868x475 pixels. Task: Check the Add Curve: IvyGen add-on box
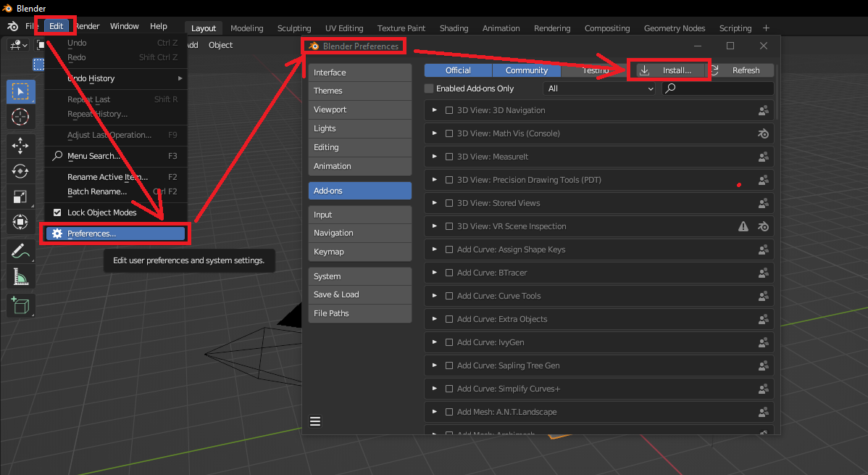(449, 342)
